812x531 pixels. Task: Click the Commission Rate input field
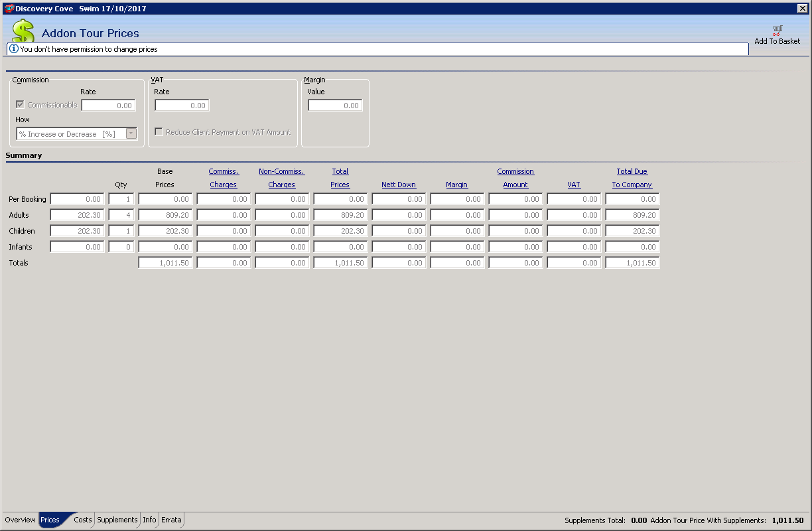point(108,106)
